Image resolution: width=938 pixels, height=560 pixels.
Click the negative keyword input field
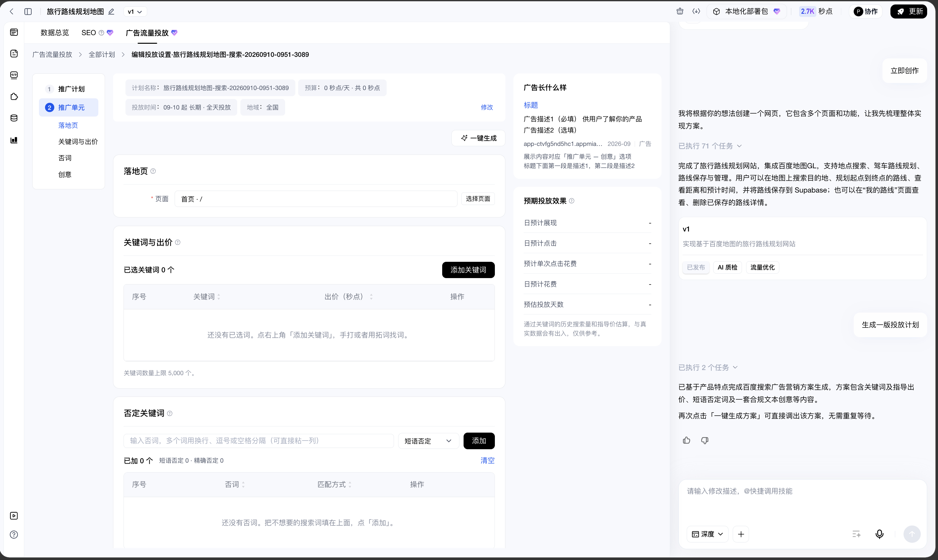pyautogui.click(x=259, y=441)
